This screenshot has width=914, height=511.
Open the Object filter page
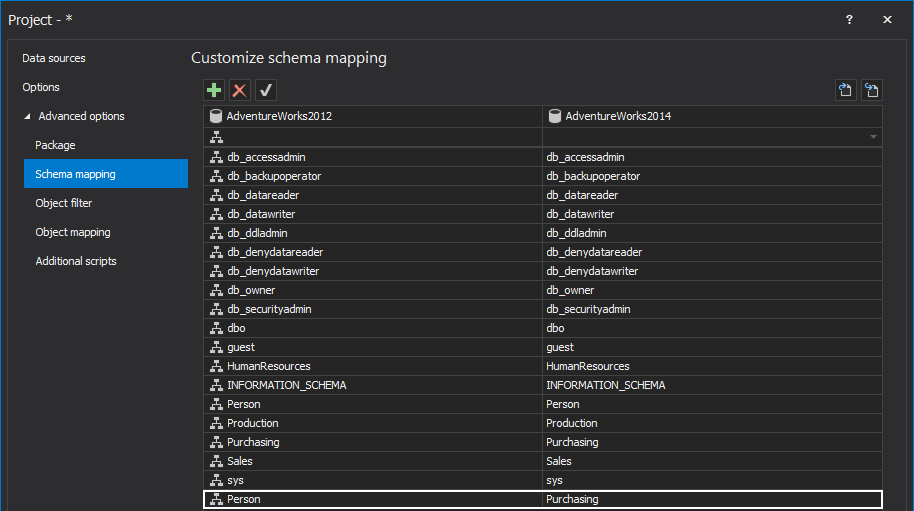[x=64, y=203]
